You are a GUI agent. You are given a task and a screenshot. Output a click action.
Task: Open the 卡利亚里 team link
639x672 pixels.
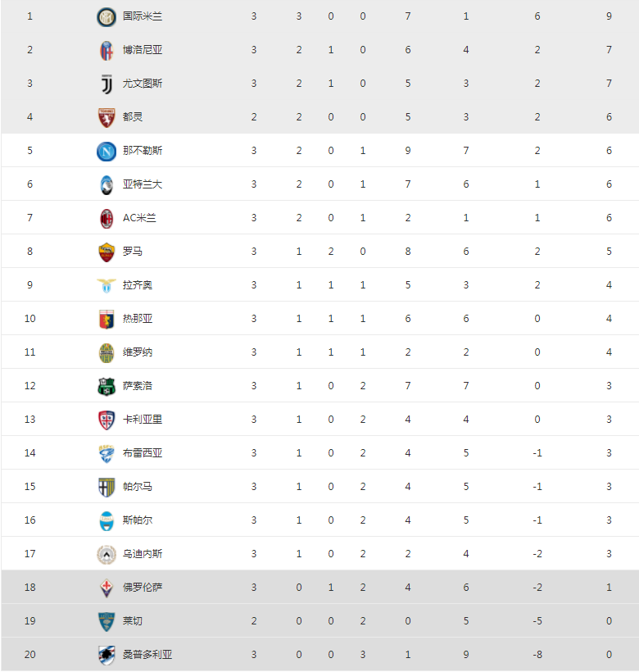coord(143,420)
